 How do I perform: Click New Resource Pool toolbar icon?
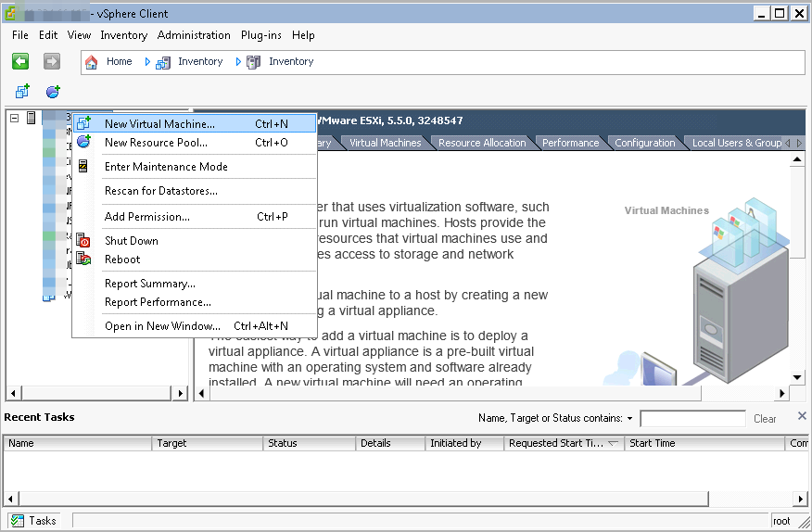(x=53, y=91)
